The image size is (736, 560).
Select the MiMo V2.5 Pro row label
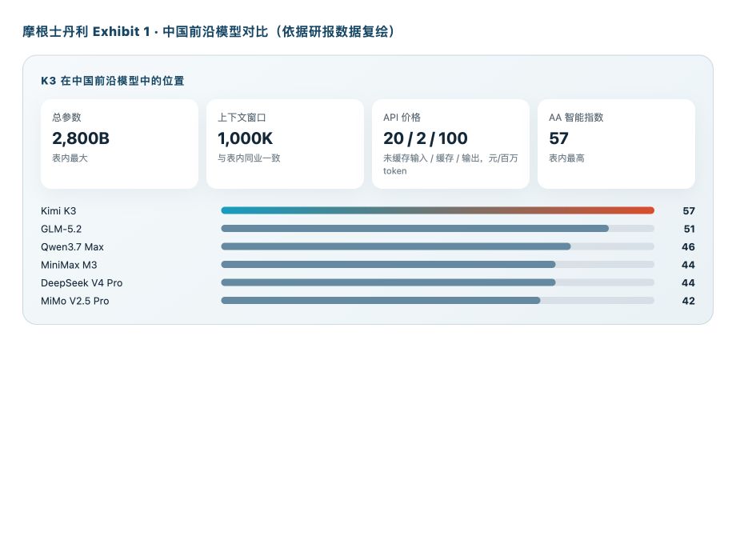click(x=75, y=301)
